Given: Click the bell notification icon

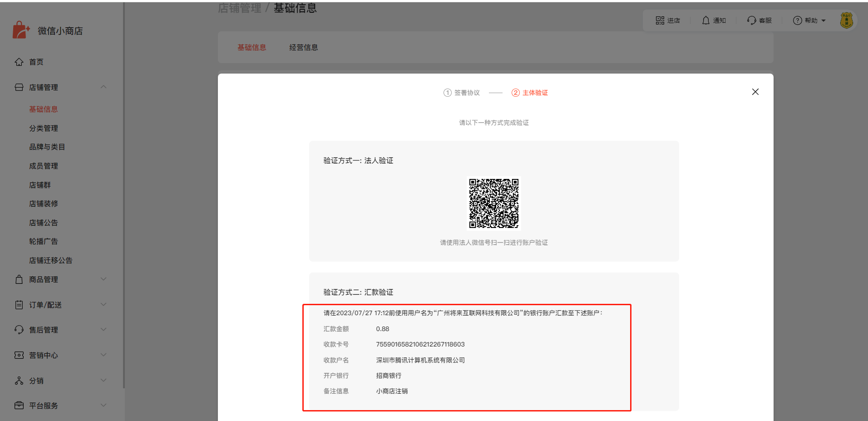Looking at the screenshot, I should [x=706, y=20].
